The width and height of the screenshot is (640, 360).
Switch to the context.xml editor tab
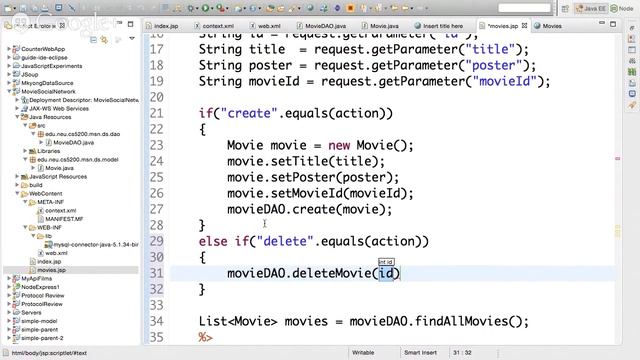tap(214, 26)
